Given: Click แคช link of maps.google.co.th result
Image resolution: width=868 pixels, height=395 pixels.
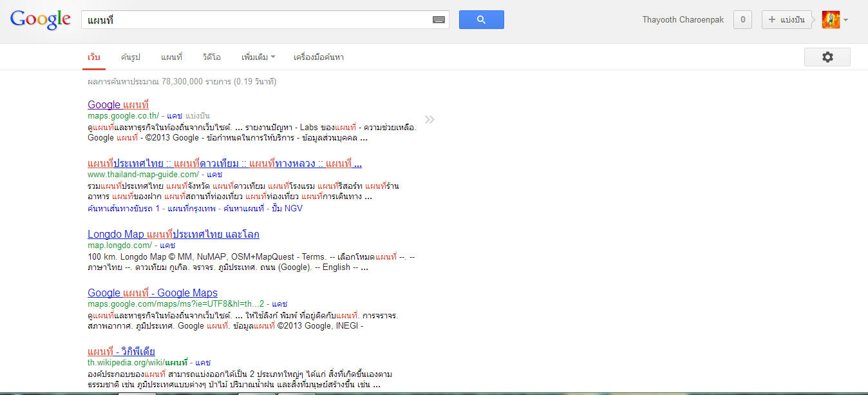Looking at the screenshot, I should [x=175, y=115].
